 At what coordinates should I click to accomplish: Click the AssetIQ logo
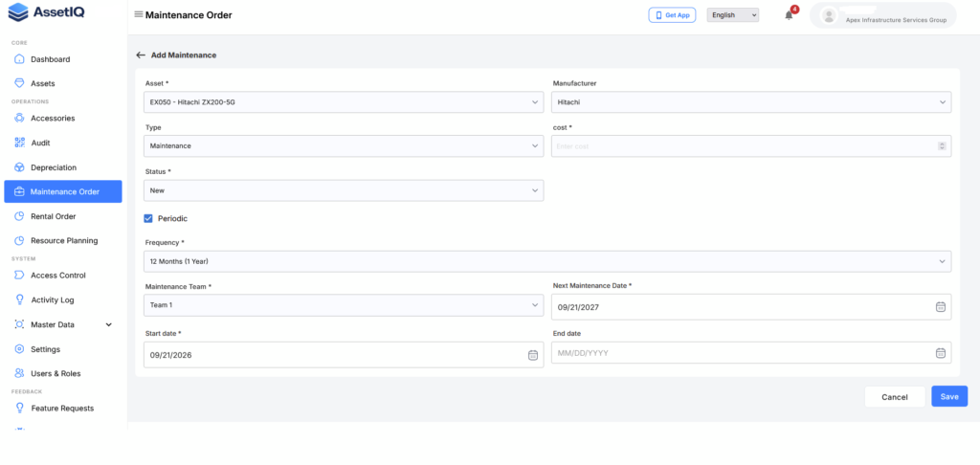coord(47,11)
